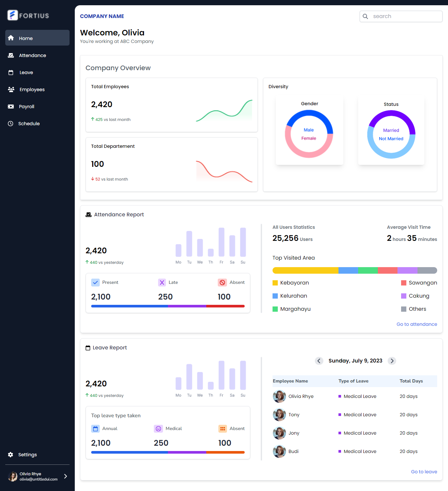Screen dimensions: 448x491
Task: Open Attendance from the sidebar icon
Action: coord(11,55)
